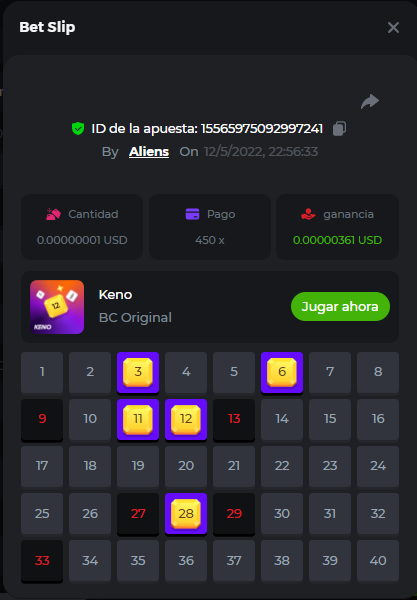Select Keno number 40 tile
Screen dimensions: 417x600
point(378,561)
